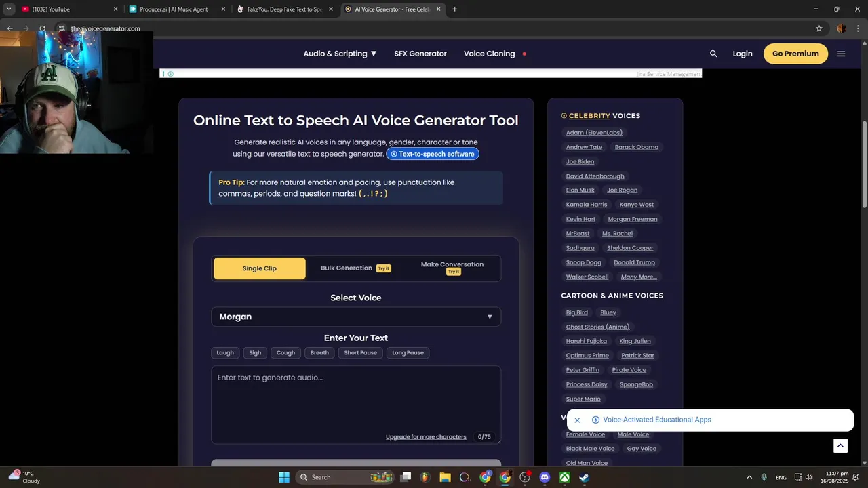Open Discord from the taskbar
Screen dimensions: 868x488
[x=545, y=477]
